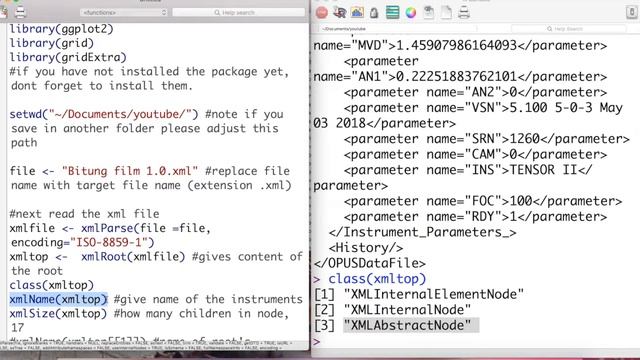The image size is (640, 360).
Task: Click the '#give name of the instruments' comment
Action: [x=209, y=299]
